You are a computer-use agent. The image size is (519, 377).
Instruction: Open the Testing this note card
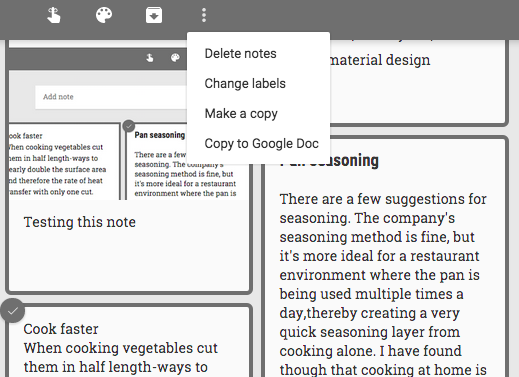(x=129, y=246)
